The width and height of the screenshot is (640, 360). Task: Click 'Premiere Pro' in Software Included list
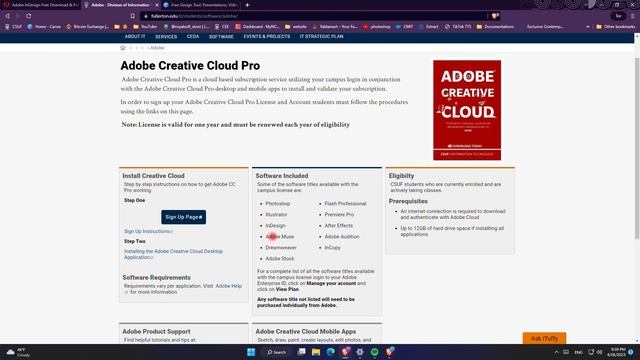[x=339, y=215]
